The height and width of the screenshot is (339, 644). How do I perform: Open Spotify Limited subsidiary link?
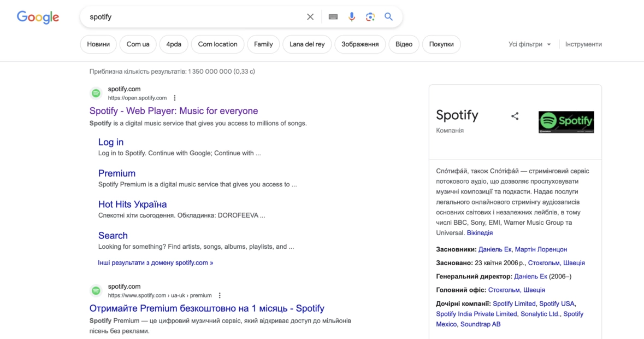[x=514, y=303]
